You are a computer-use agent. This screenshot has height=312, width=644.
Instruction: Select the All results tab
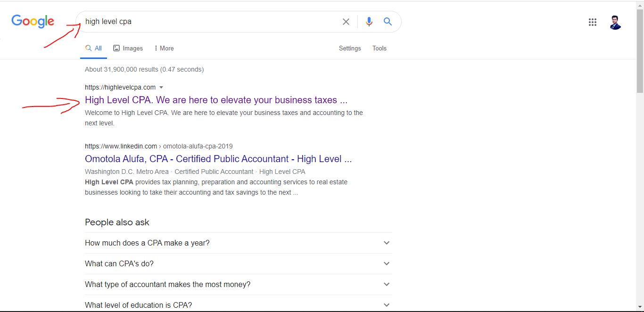(x=93, y=48)
